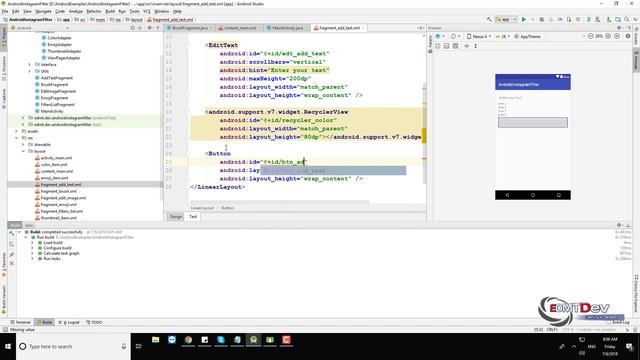Open the API level 28 dropdown
The width and height of the screenshot is (640, 360).
503,36
